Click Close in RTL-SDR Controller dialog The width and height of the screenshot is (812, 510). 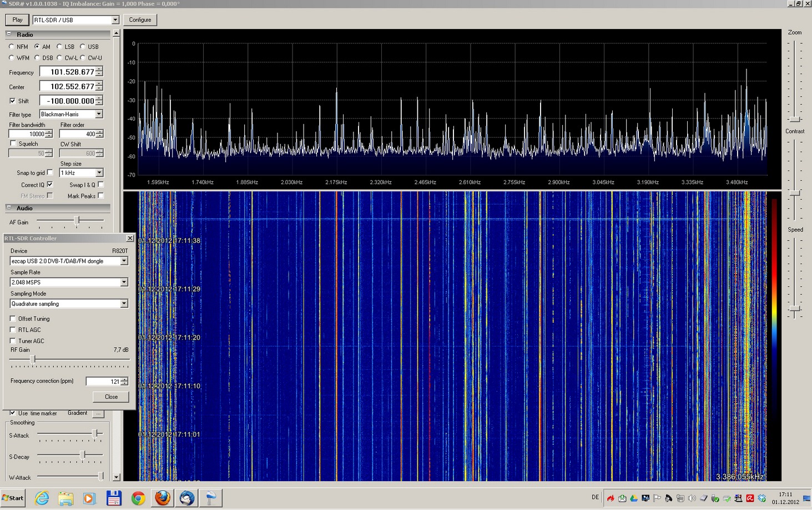tap(111, 397)
